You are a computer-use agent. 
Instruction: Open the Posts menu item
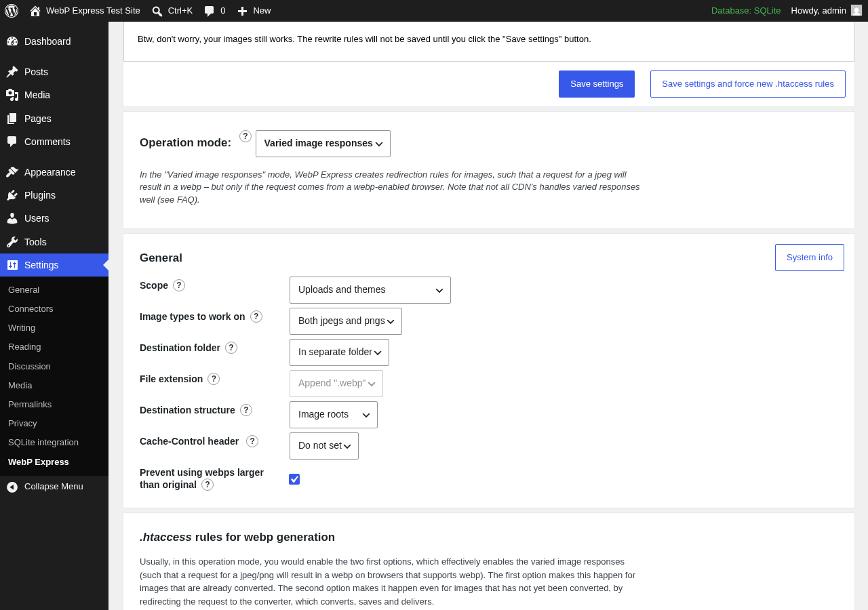(54, 72)
